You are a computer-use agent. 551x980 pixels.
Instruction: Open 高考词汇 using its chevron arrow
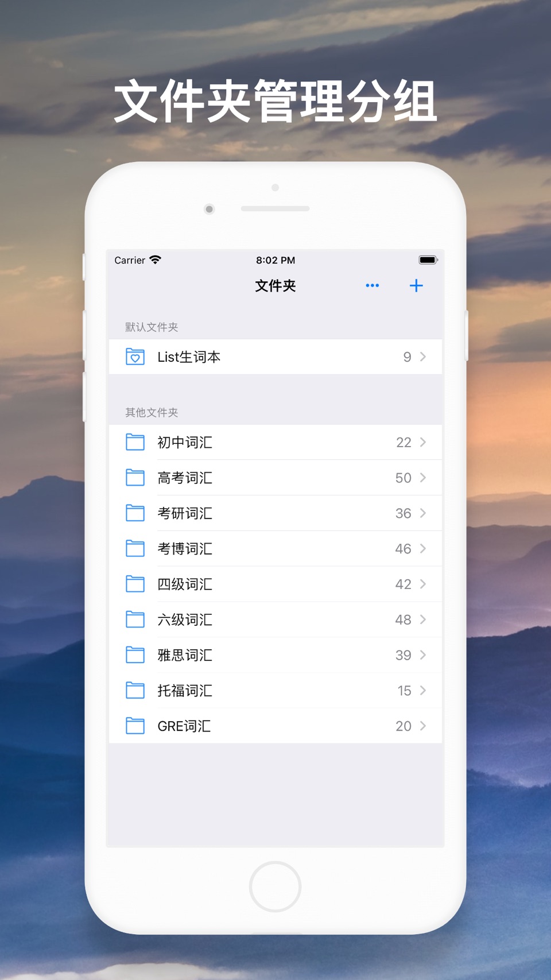click(423, 478)
